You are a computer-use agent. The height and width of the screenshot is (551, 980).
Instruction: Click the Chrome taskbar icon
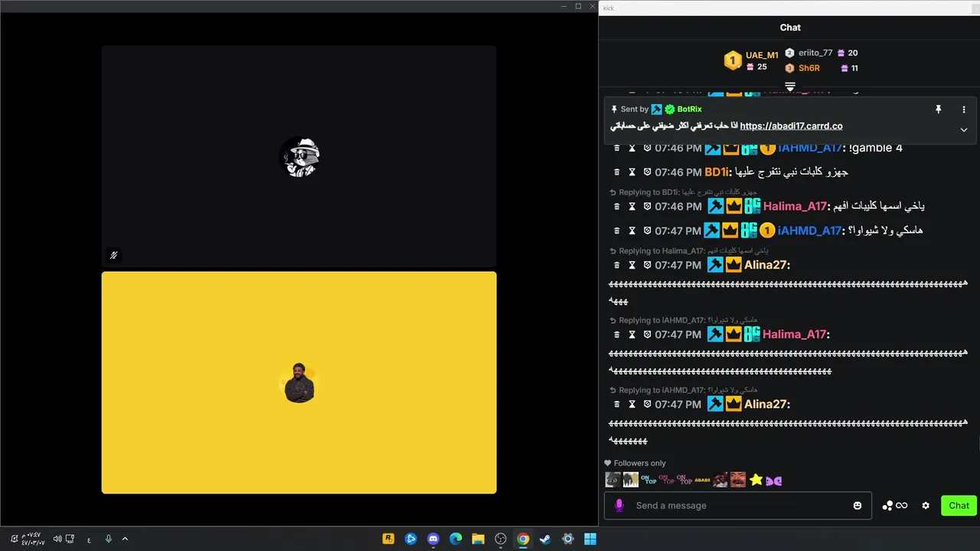[x=523, y=539]
